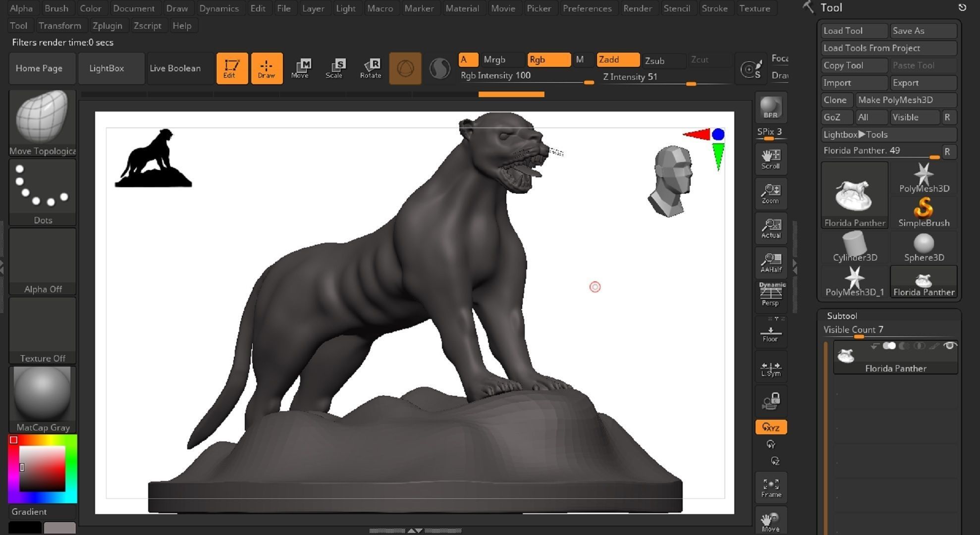
Task: Click the GoZ button
Action: [x=837, y=117]
